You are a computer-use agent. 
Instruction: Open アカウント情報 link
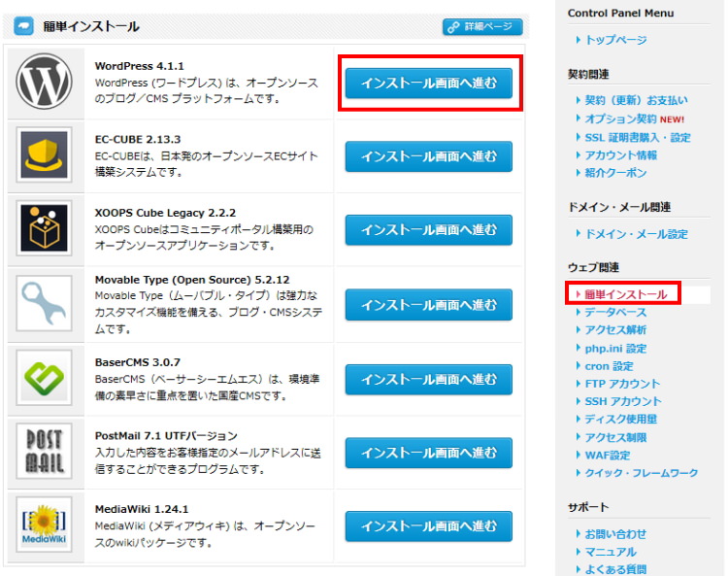click(x=621, y=155)
